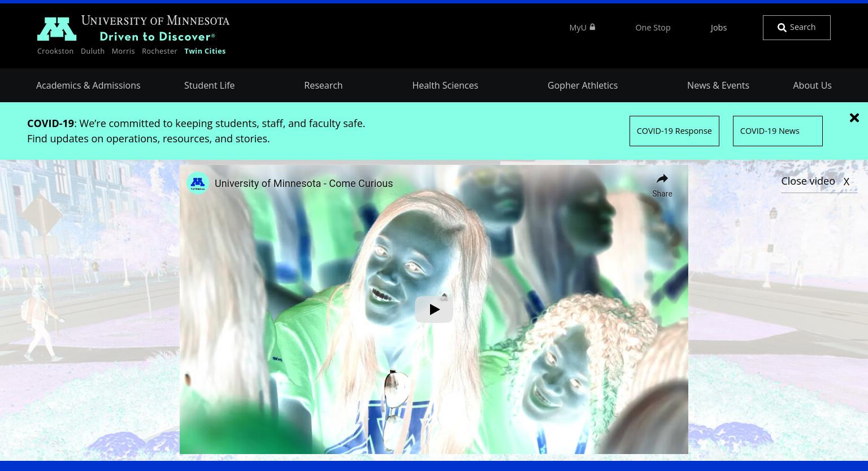The height and width of the screenshot is (471, 868).
Task: Open the Rochester campus link
Action: [x=159, y=51]
